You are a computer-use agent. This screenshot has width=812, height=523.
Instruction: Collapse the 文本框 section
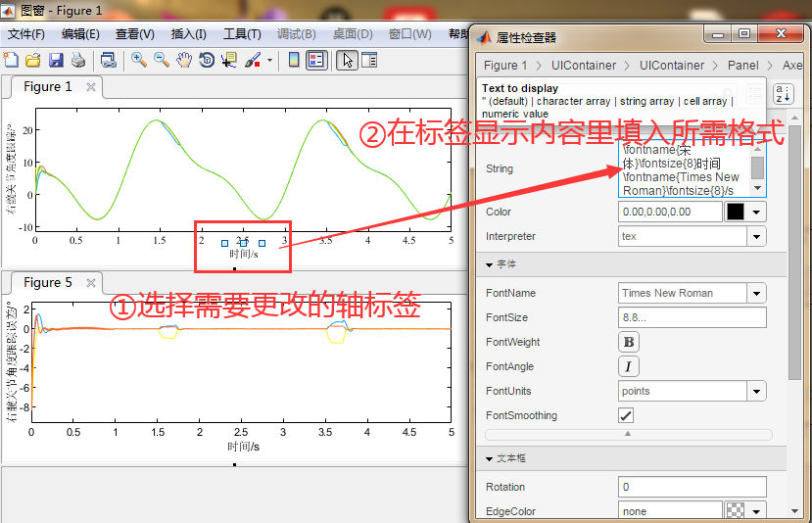pos(489,458)
